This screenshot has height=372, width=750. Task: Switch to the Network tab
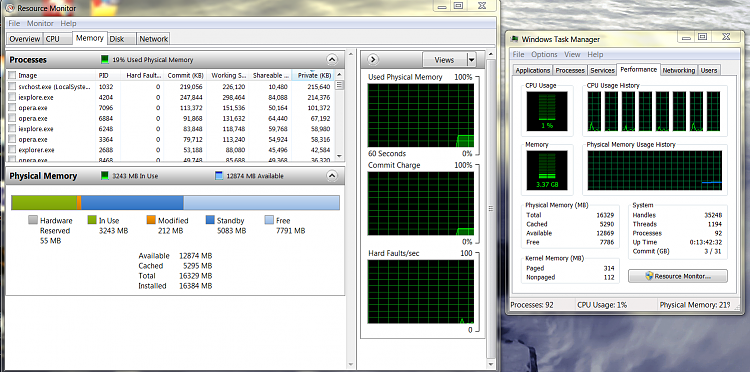[x=154, y=39]
